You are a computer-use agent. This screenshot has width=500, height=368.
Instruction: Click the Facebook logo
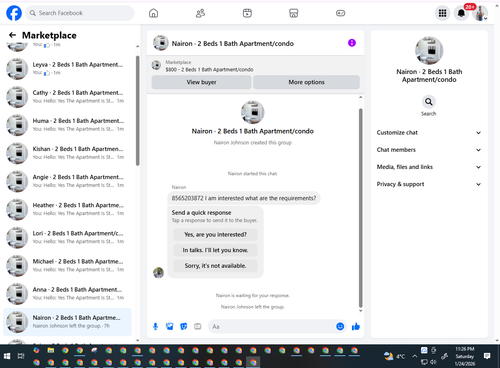click(14, 13)
